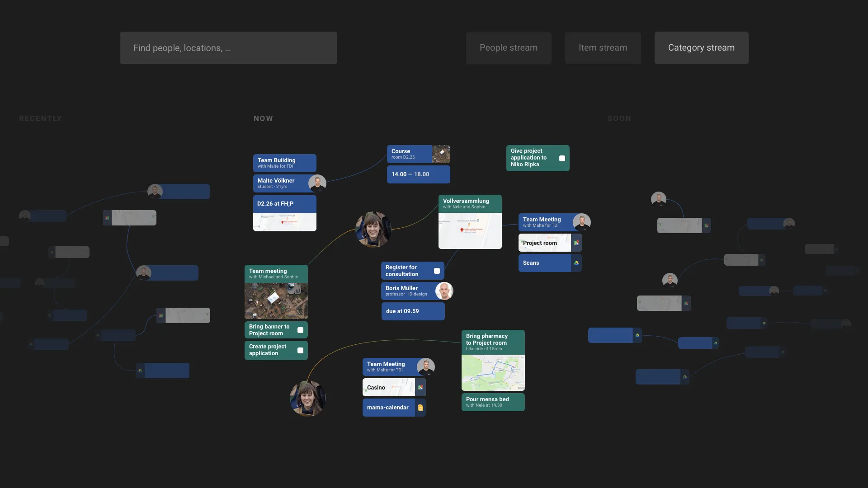The width and height of the screenshot is (868, 488).
Task: Open the 14.00 — 18.00 time card
Action: tap(418, 174)
